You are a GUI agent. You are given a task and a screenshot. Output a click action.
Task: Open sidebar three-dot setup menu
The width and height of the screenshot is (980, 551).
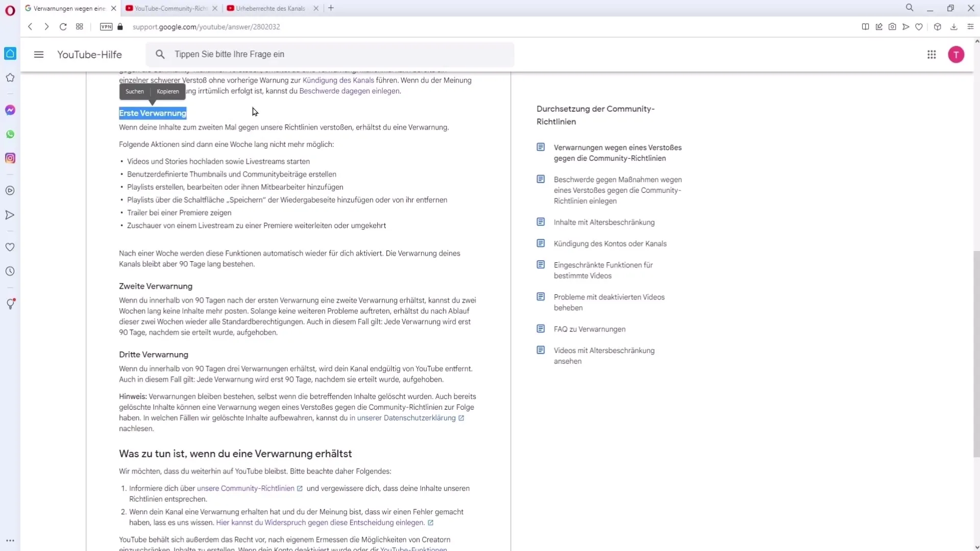coord(10,540)
